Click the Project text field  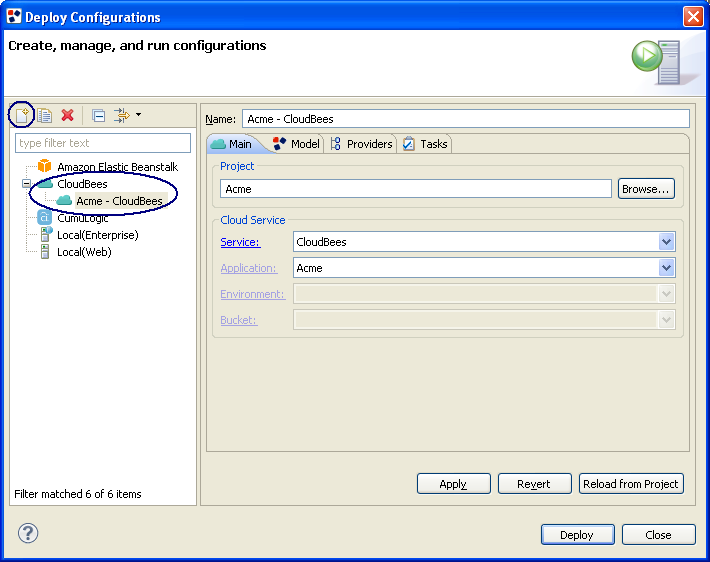point(416,189)
